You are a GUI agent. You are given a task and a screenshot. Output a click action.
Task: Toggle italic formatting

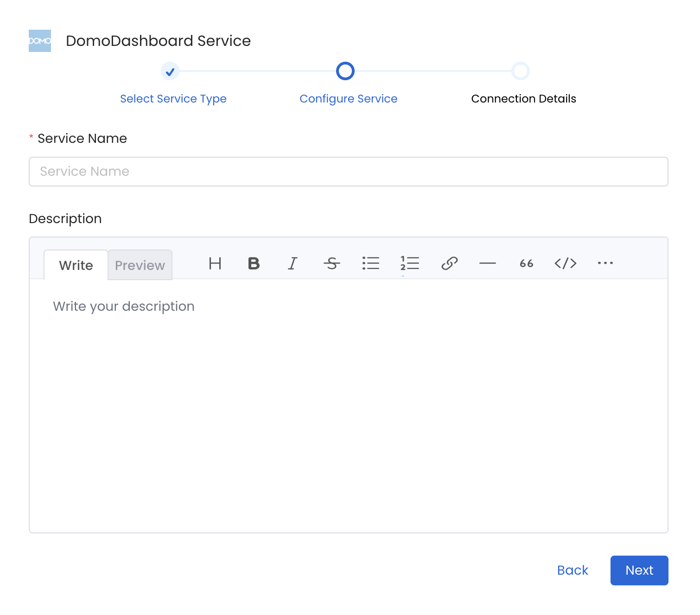point(293,264)
